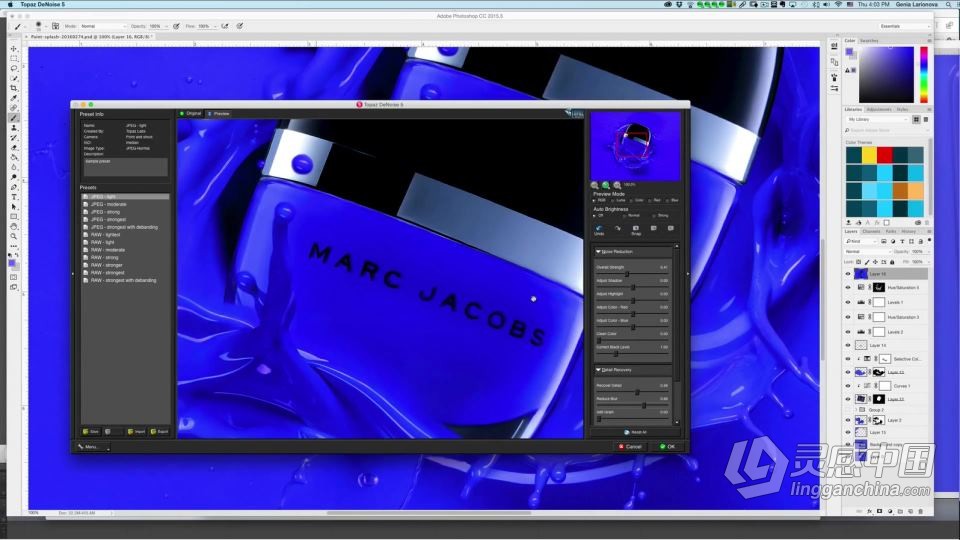Click the navigator thumbnail in DeNoise
Screen dimensions: 960x540
tap(635, 146)
